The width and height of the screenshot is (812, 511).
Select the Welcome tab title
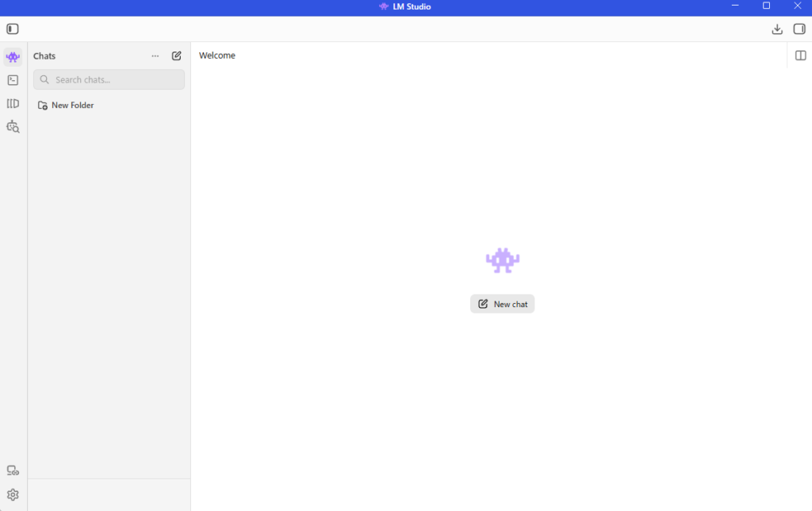(217, 56)
